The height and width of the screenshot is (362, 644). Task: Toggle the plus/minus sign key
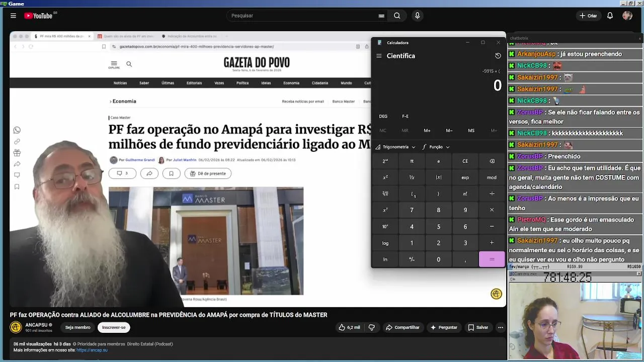[x=412, y=259]
